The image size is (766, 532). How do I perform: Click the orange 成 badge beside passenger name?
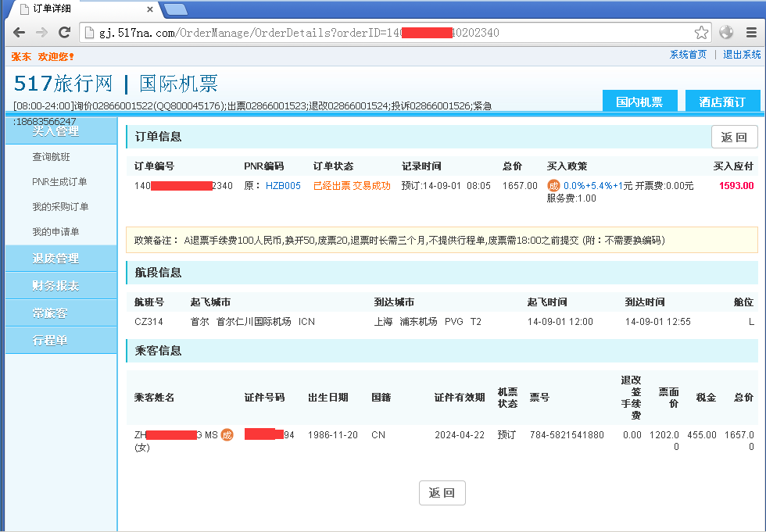click(227, 434)
